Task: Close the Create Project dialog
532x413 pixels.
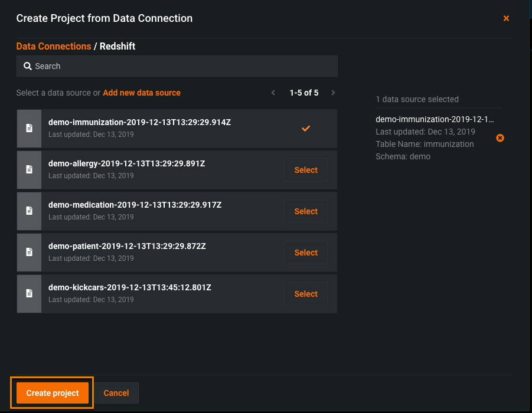Action: (x=506, y=19)
